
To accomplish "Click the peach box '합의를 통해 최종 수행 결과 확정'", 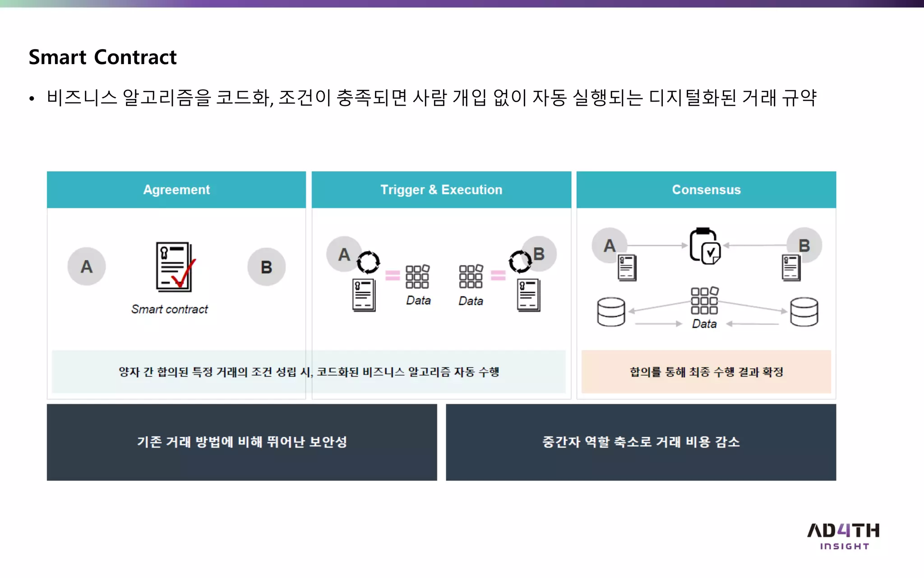I will 706,372.
